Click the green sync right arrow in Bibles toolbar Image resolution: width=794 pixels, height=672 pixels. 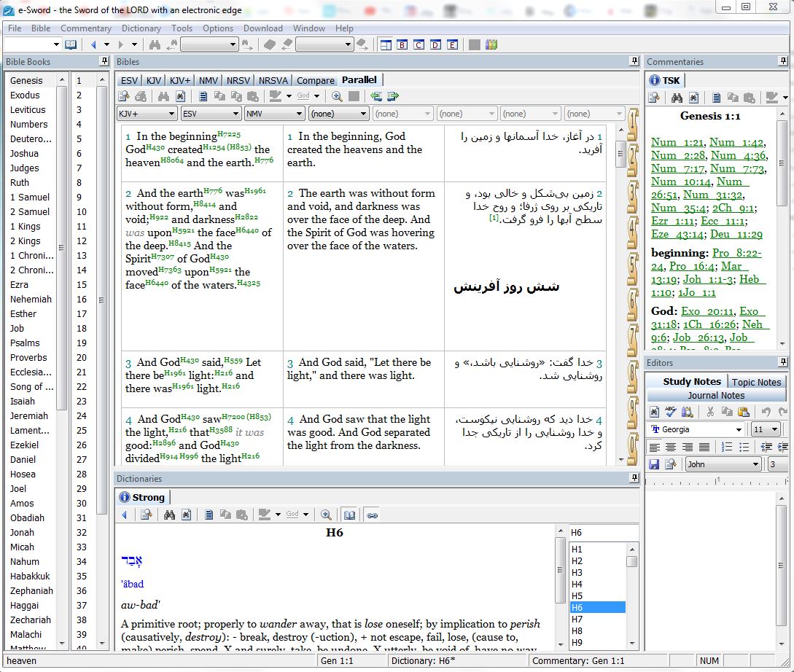click(393, 96)
